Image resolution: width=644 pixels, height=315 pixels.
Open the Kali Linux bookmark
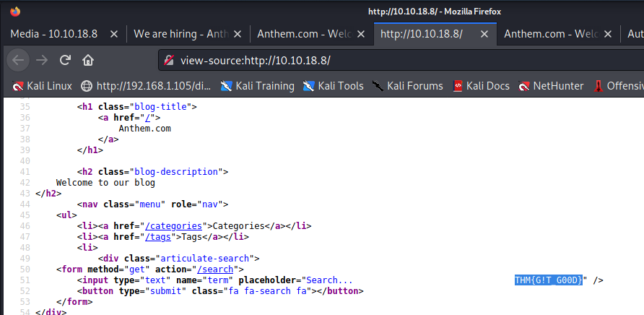(42, 86)
